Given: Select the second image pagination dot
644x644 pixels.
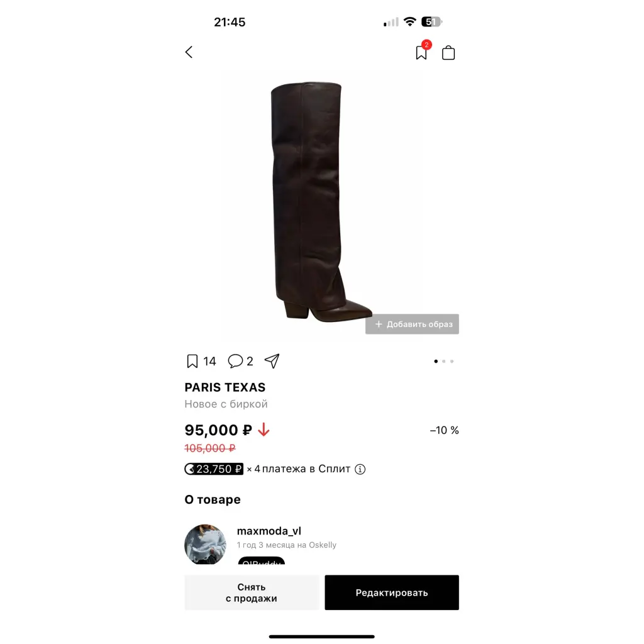Looking at the screenshot, I should [x=443, y=362].
